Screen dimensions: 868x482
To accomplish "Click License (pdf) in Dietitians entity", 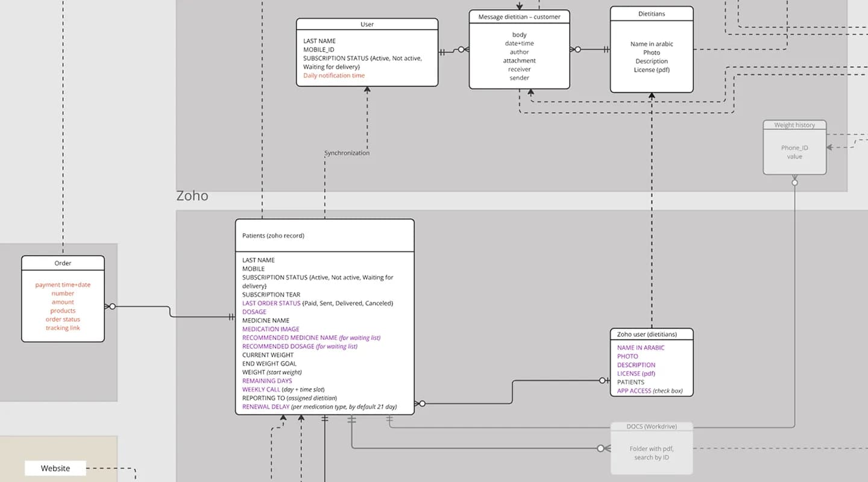I will point(652,70).
